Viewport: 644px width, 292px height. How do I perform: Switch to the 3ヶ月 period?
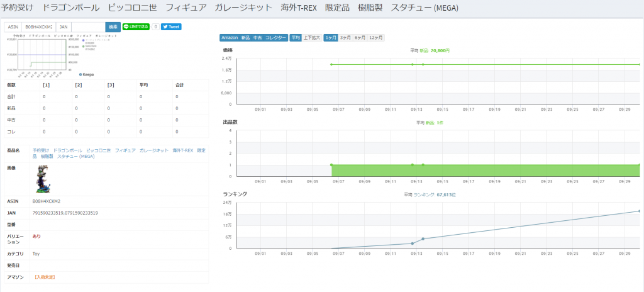pos(345,38)
